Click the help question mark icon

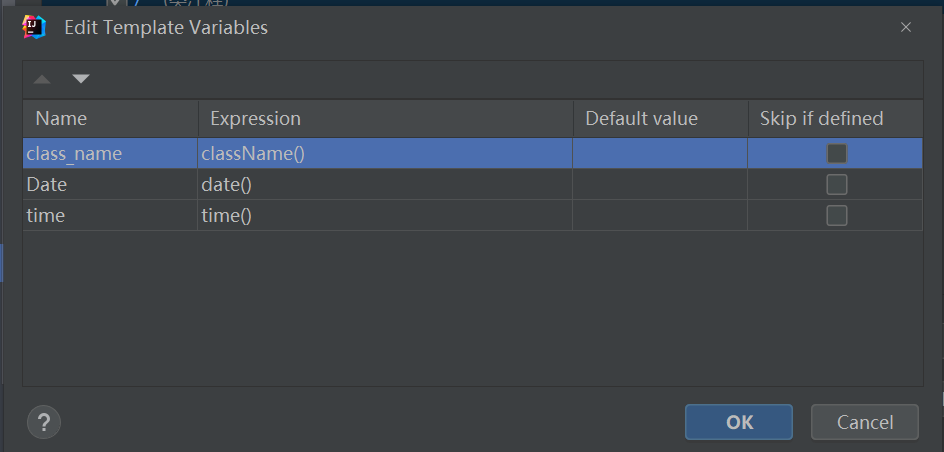point(44,422)
